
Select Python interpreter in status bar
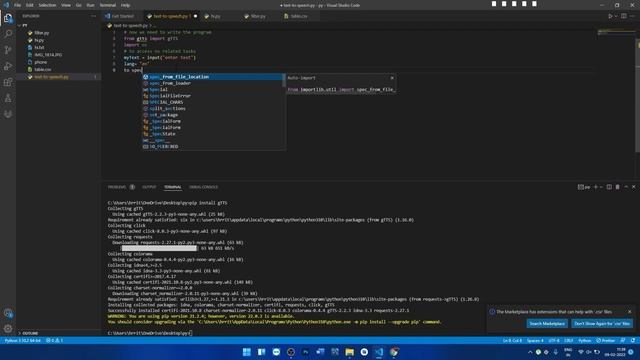pos(22,340)
